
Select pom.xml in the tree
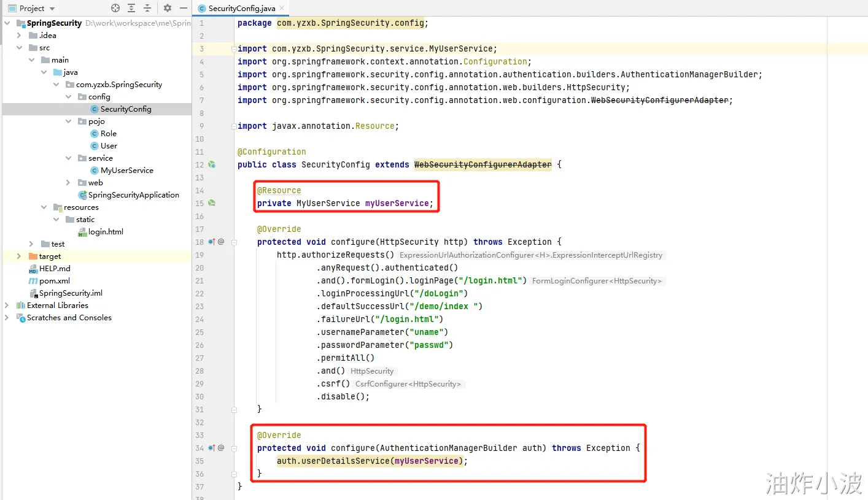[x=55, y=281]
